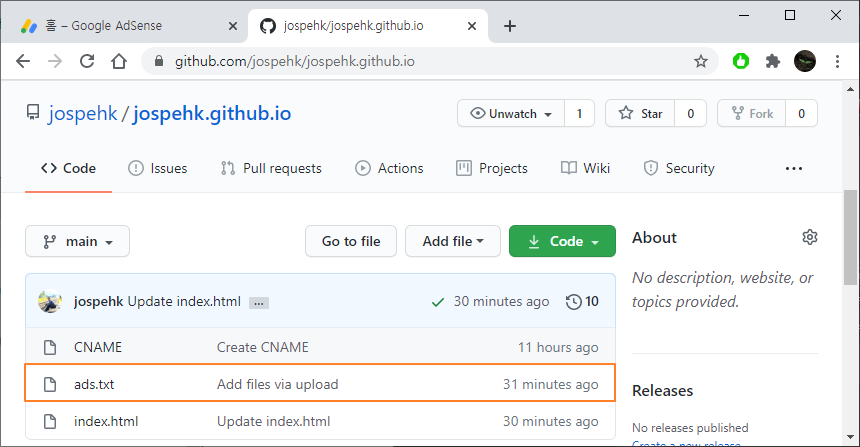Bookmark this page with the star icon
Image resolution: width=860 pixels, height=447 pixels.
tap(700, 61)
